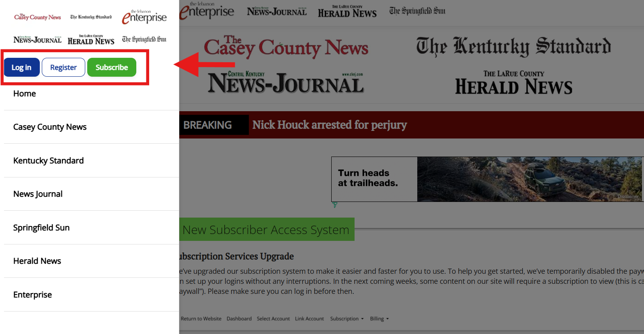Open the Subscription dropdown menu
This screenshot has height=334, width=644.
(x=347, y=319)
